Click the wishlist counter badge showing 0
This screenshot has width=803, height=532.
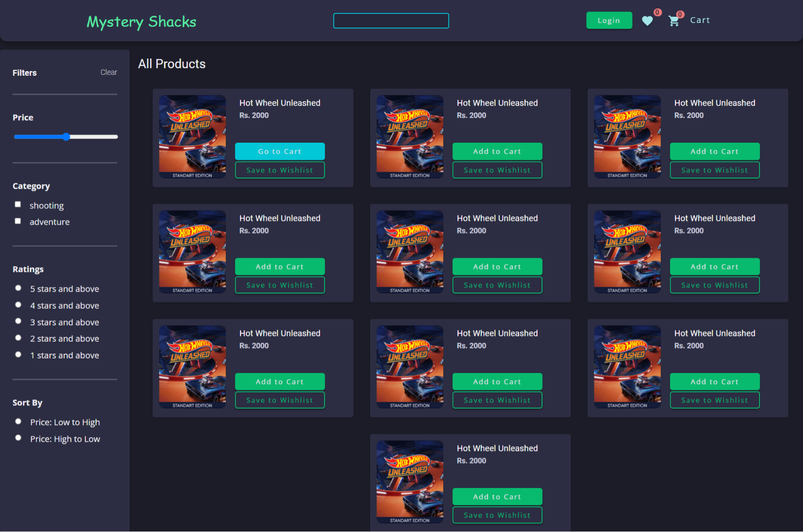pos(657,11)
